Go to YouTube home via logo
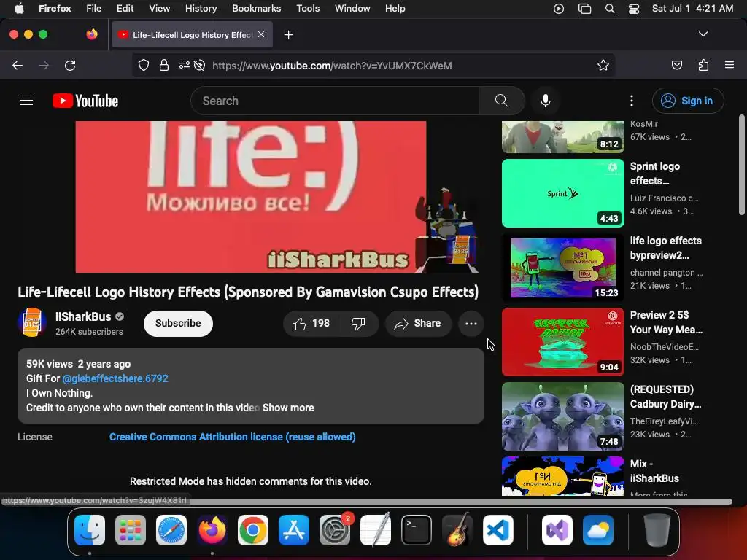 pyautogui.click(x=85, y=101)
